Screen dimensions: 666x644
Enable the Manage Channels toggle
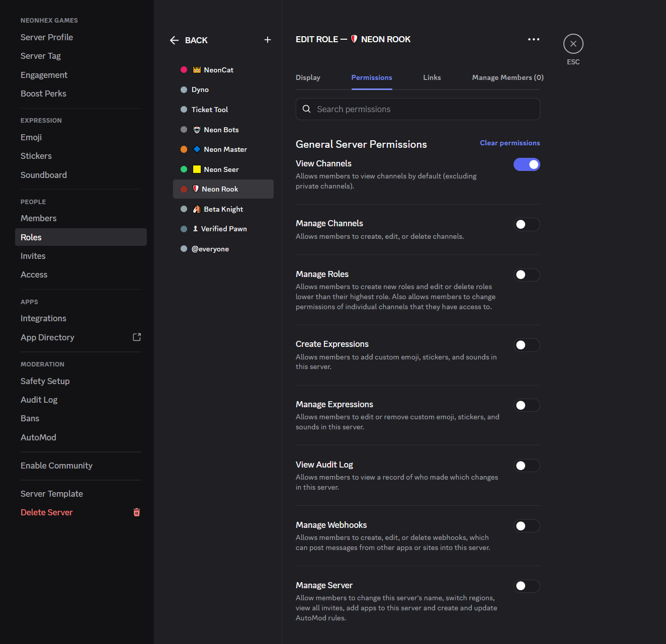pos(527,224)
